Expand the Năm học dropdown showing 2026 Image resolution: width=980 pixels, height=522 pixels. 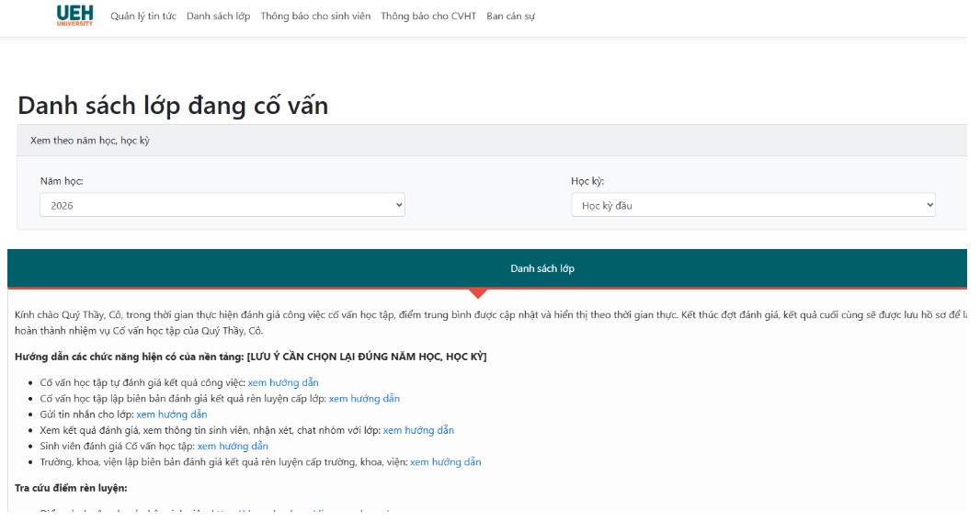pos(222,205)
